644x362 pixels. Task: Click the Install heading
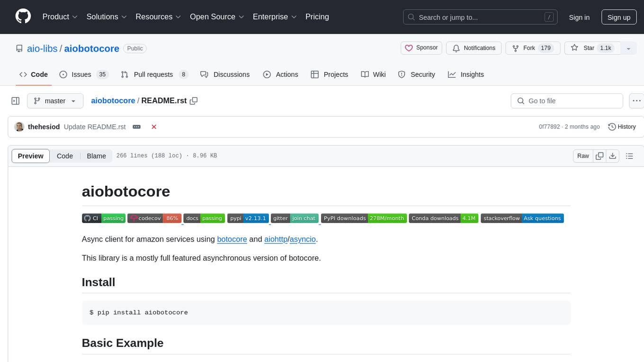pyautogui.click(x=98, y=282)
